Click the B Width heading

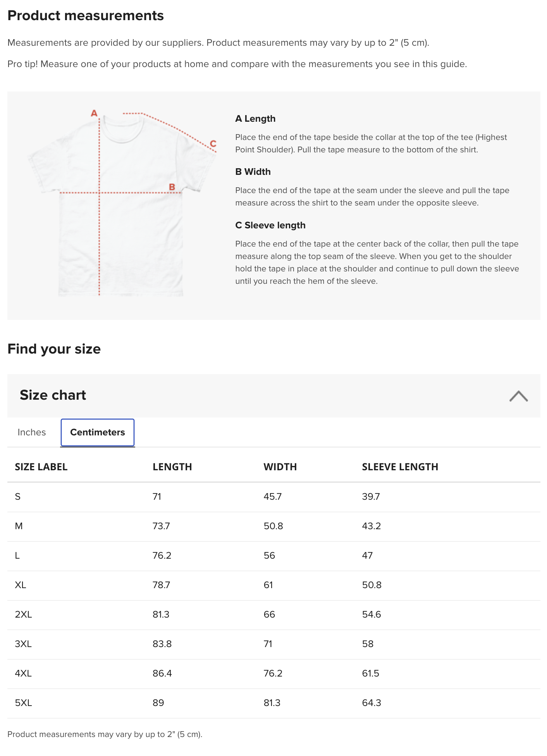(253, 172)
